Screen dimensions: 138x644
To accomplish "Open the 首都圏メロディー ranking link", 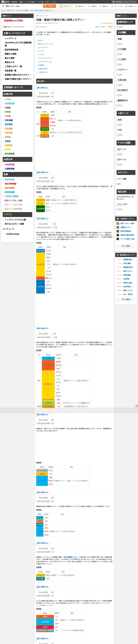I will [126, 227].
